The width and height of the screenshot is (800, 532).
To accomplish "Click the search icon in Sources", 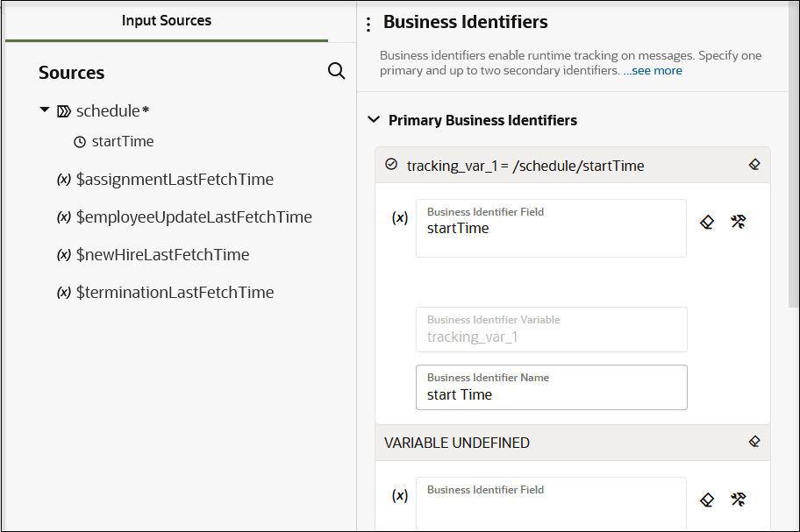I will tap(336, 71).
